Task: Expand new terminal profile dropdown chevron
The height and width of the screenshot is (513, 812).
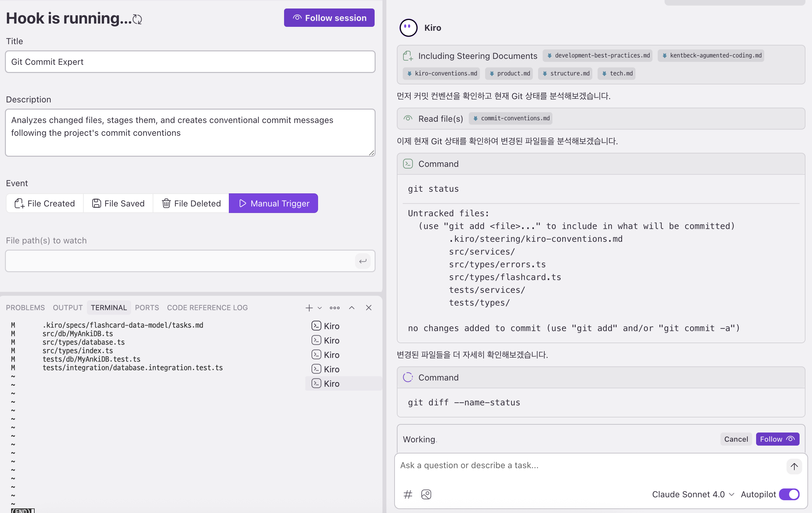Action: point(320,308)
